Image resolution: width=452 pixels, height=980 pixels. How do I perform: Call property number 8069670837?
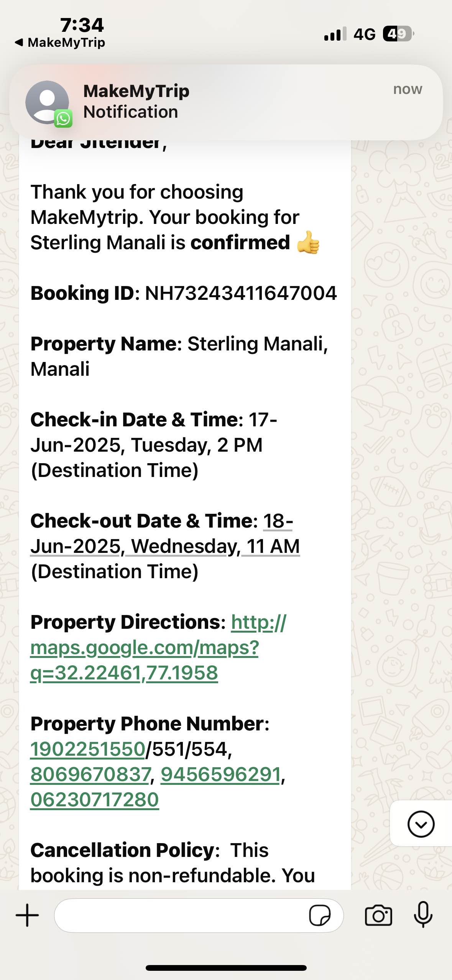click(90, 774)
